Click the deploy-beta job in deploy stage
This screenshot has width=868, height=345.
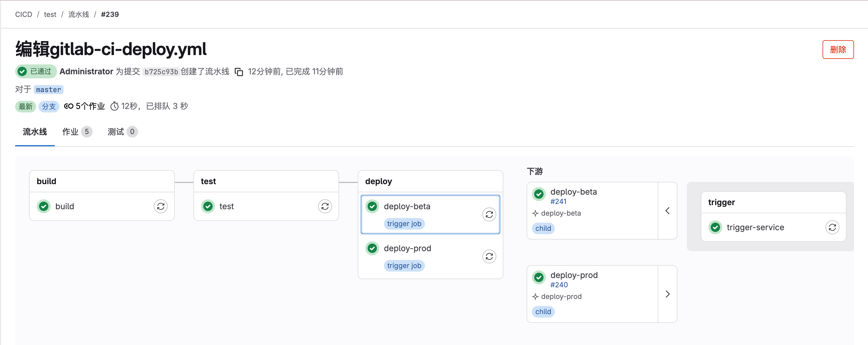pyautogui.click(x=407, y=206)
